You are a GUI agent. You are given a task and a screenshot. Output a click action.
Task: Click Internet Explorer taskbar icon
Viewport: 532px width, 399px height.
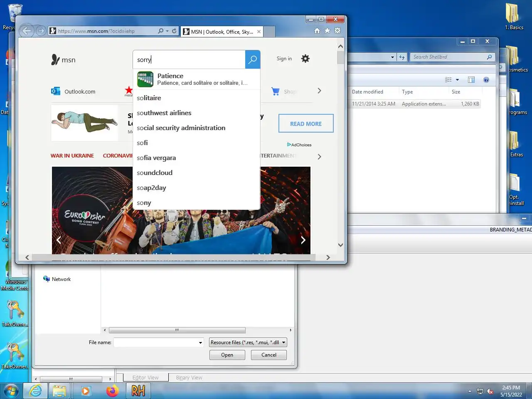[36, 391]
